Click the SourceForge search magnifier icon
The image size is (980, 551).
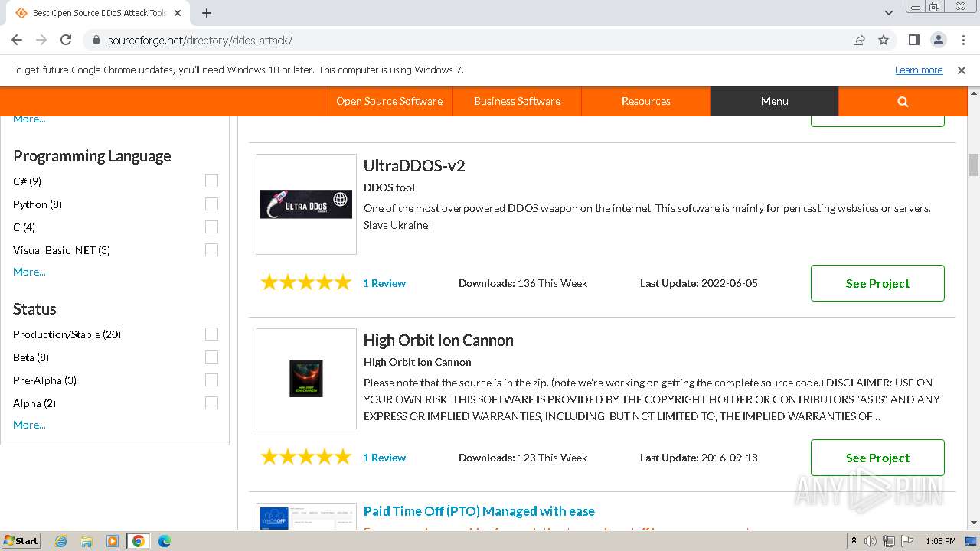pos(903,101)
